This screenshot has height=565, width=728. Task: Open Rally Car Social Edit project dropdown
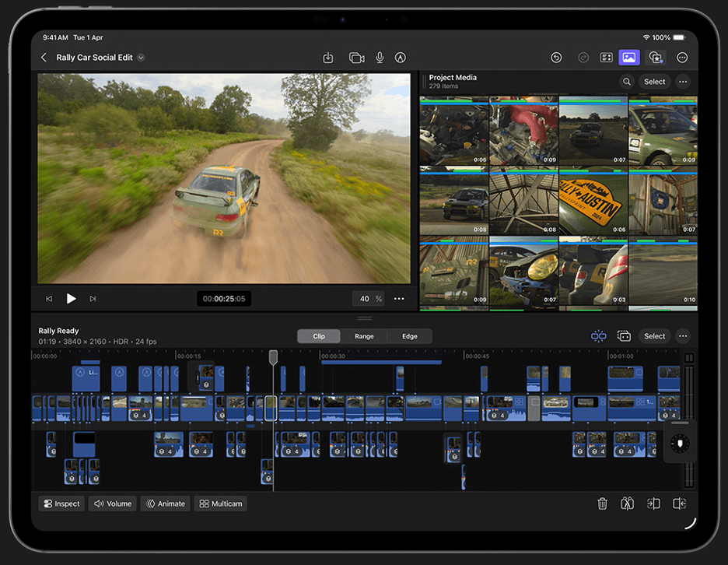click(141, 58)
